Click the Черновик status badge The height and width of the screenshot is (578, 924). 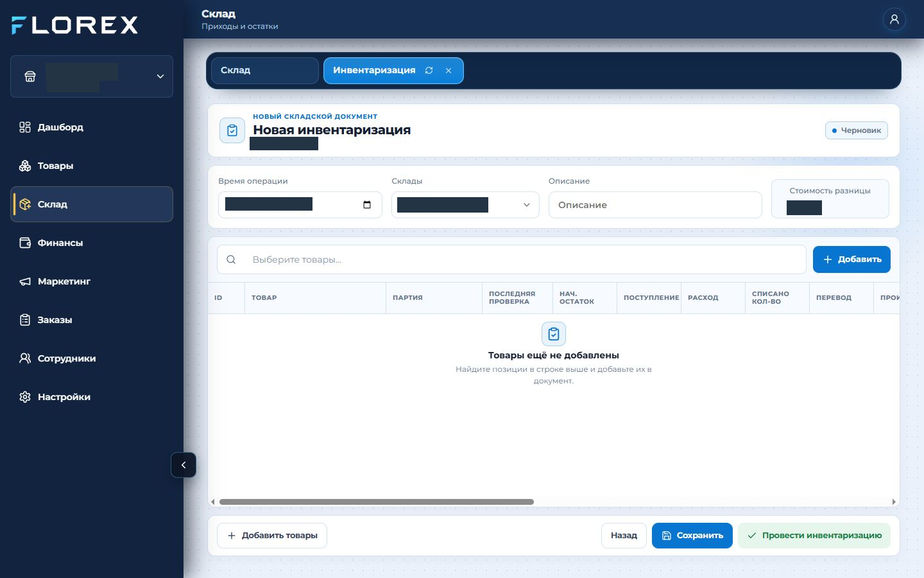tap(857, 130)
